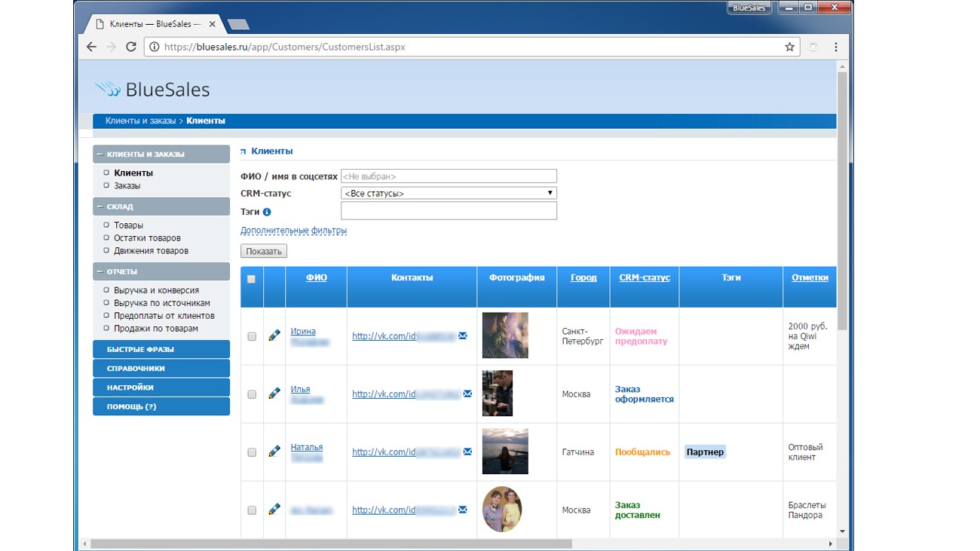Screen dimensions: 980x551
Task: Bookmark page with the star icon
Action: point(789,47)
